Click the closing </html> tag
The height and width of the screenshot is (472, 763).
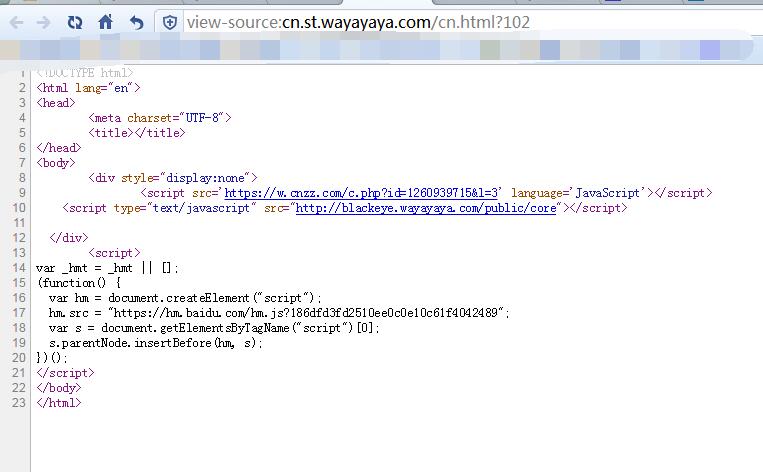pos(59,403)
